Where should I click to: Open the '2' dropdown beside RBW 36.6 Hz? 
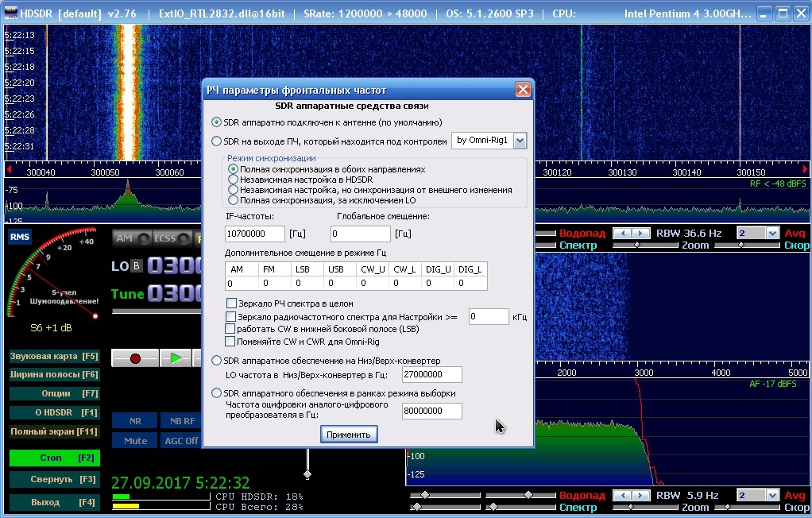coord(772,233)
